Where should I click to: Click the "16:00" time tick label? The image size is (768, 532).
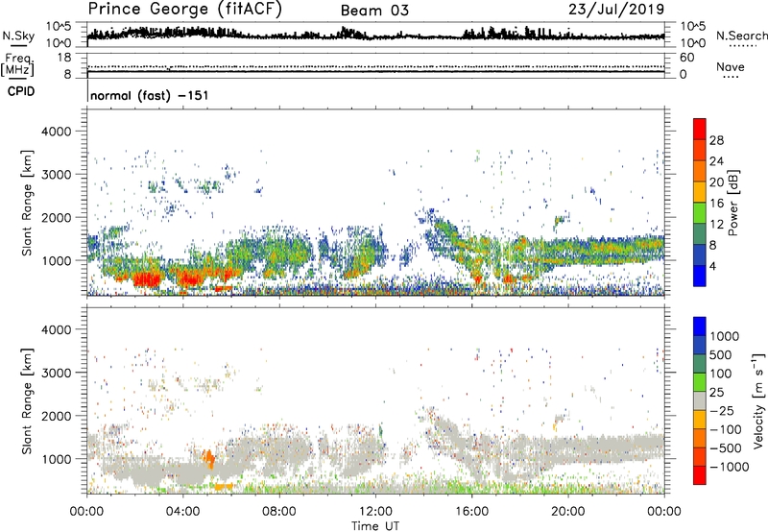pos(471,512)
